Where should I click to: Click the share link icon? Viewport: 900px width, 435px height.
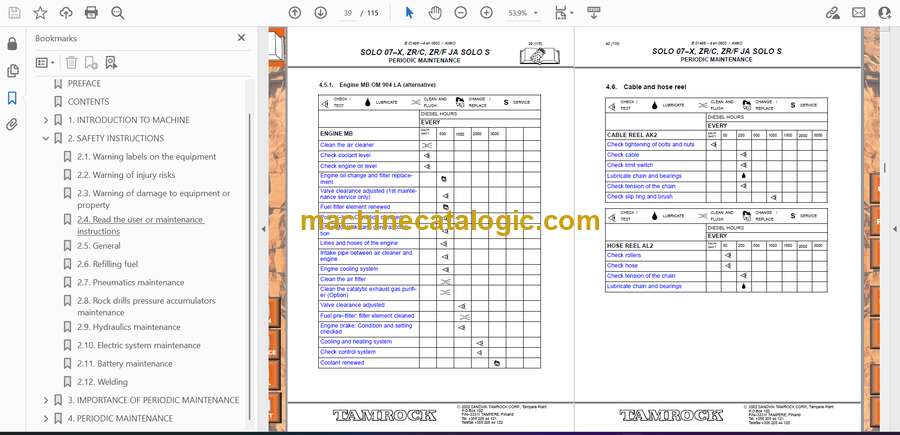(833, 13)
